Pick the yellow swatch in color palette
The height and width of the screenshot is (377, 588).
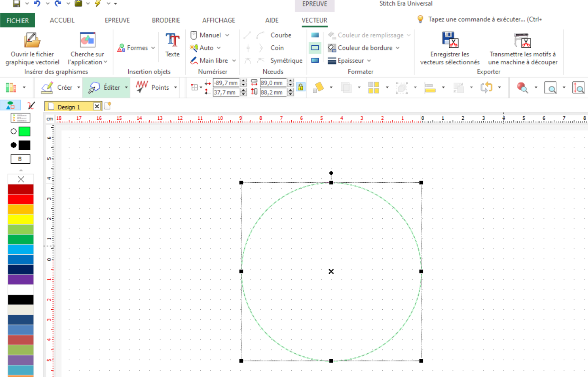pyautogui.click(x=21, y=219)
